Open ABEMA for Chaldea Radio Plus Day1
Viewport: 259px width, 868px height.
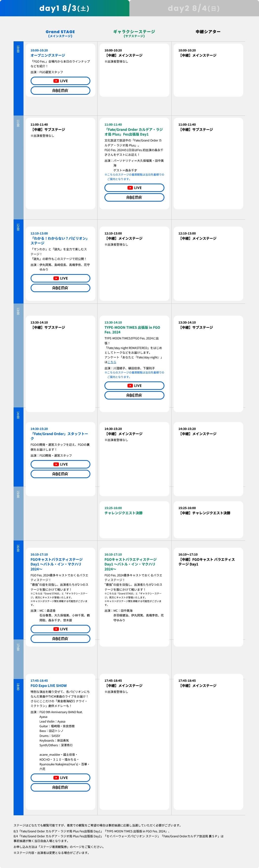pos(134,197)
